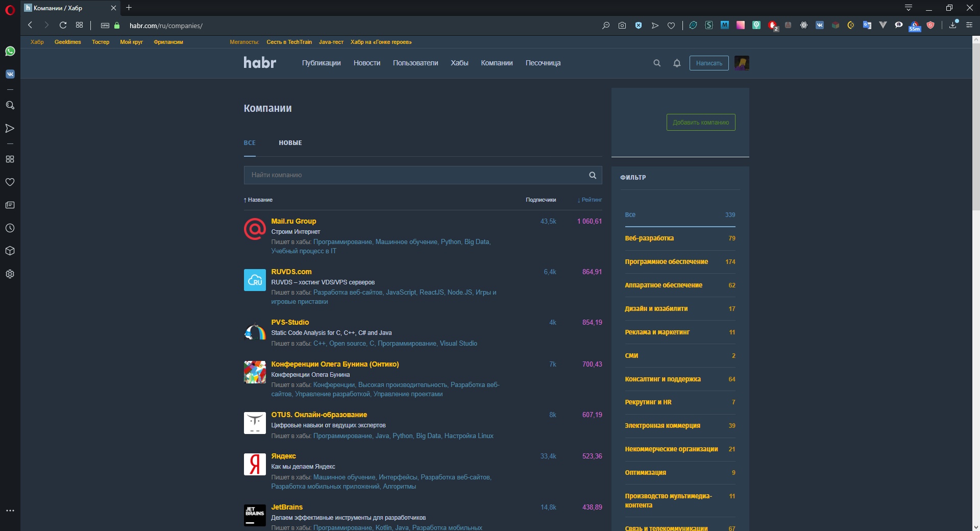Open the sidebar three-dots setup menu
Screen dimensions: 980x531
(x=10, y=511)
